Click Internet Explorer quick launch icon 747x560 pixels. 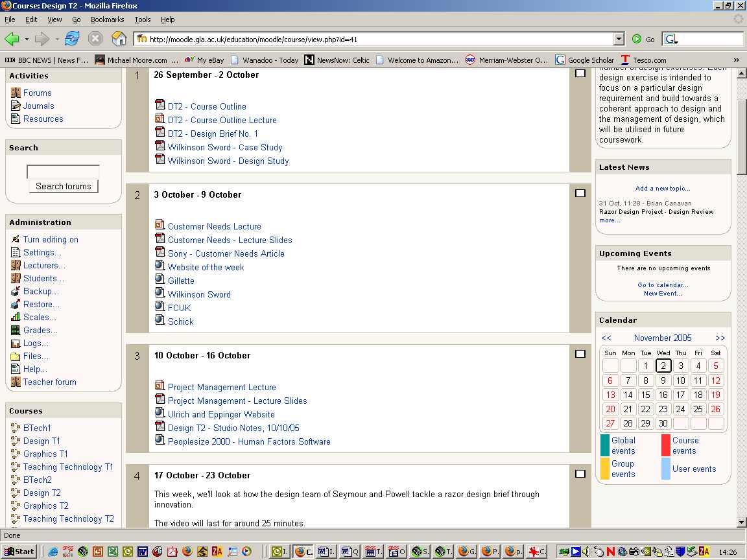53,552
